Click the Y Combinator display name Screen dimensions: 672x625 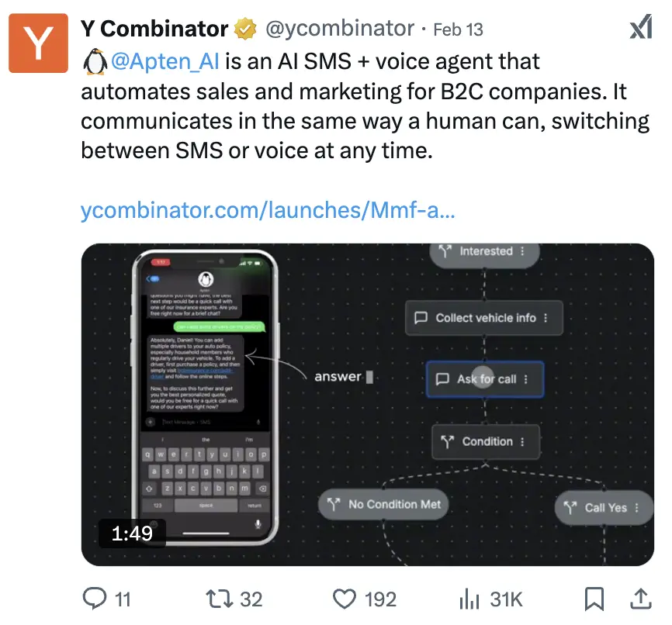154,29
